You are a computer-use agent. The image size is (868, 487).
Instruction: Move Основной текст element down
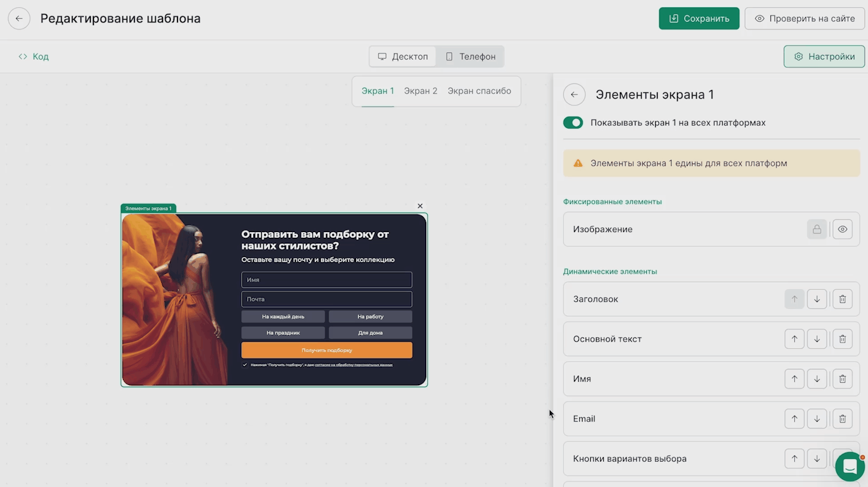click(x=817, y=339)
